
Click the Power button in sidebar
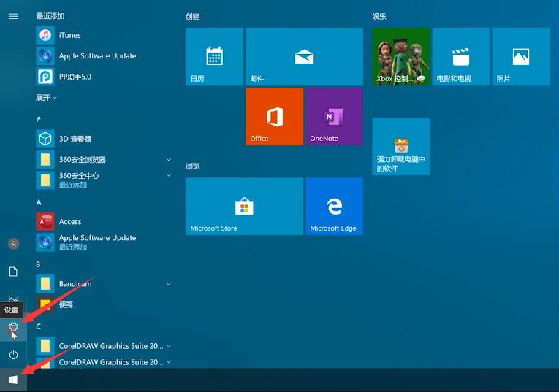[13, 355]
